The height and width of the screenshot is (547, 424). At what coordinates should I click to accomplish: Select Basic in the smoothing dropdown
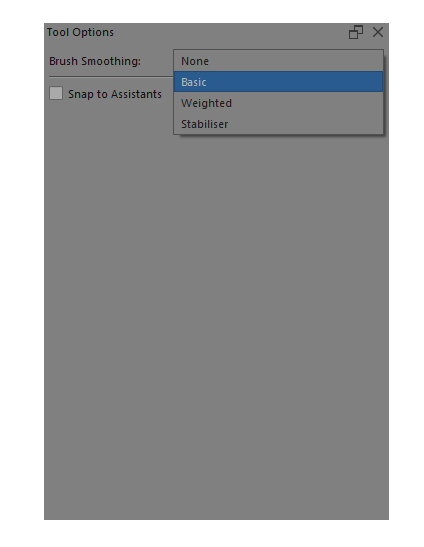pos(278,82)
